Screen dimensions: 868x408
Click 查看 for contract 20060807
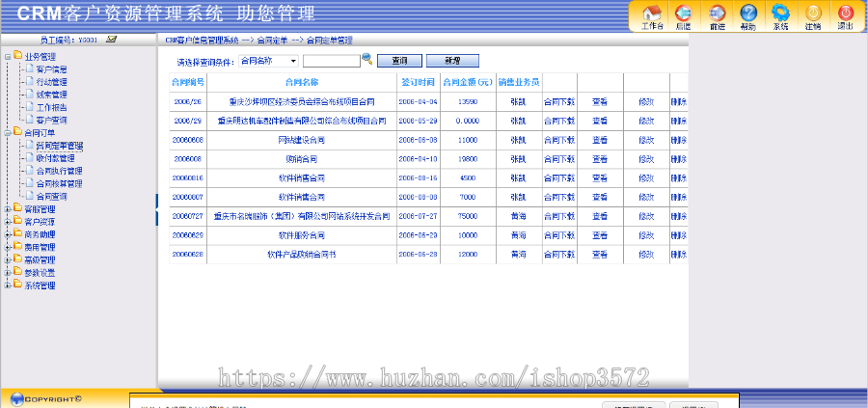[600, 197]
